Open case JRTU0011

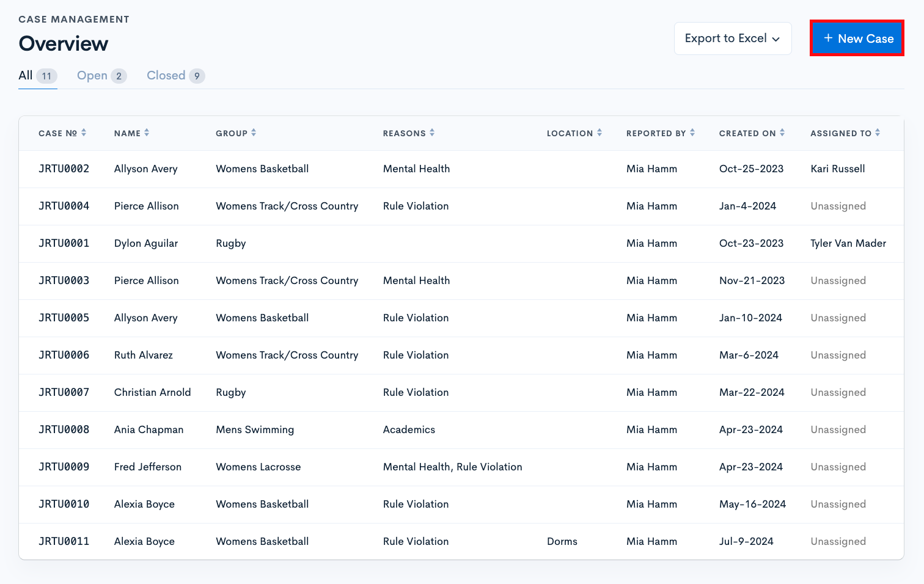(x=64, y=541)
